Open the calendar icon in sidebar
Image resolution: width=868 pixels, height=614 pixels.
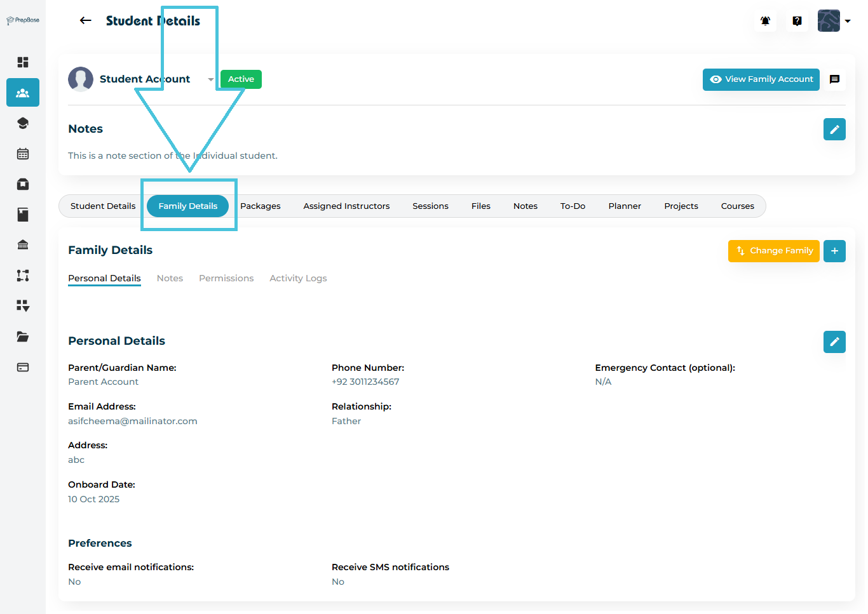point(23,154)
